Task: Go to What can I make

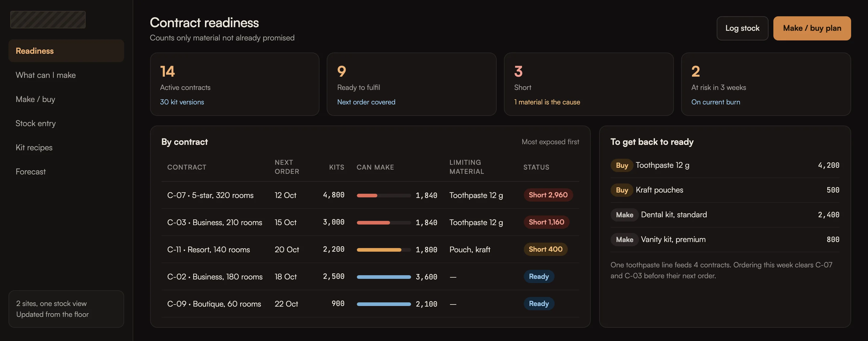Action: tap(66, 75)
